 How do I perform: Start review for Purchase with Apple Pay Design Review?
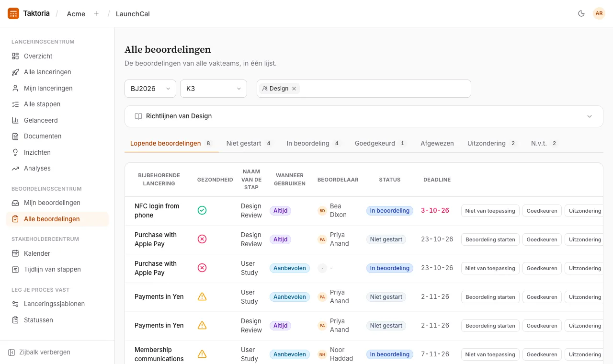point(490,239)
